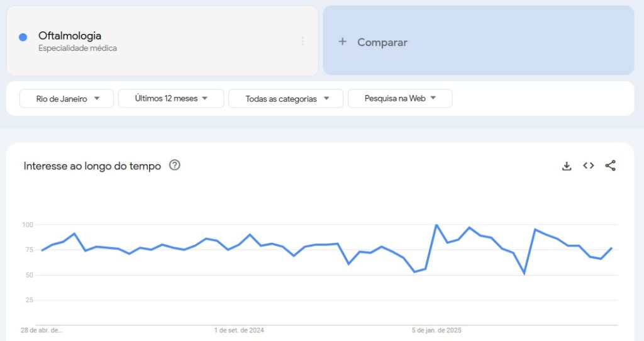The width and height of the screenshot is (644, 341).
Task: Download the interest over time CSV
Action: click(x=567, y=166)
